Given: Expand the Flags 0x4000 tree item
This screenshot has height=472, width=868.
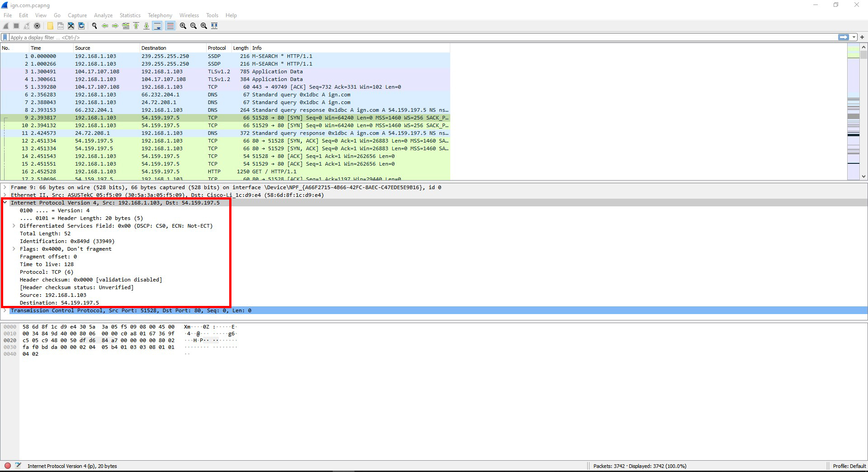Looking at the screenshot, I should click(14, 249).
